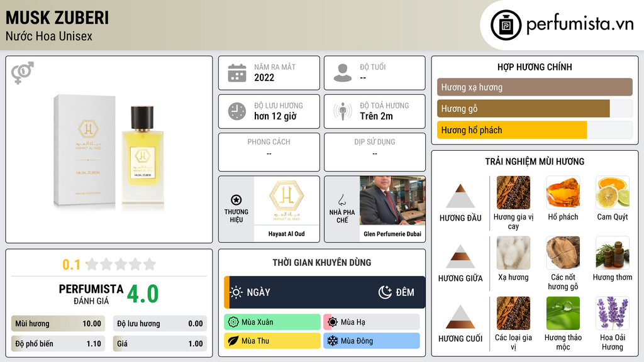
Task: Select the Hương gia vị cay note image
Action: [513, 193]
